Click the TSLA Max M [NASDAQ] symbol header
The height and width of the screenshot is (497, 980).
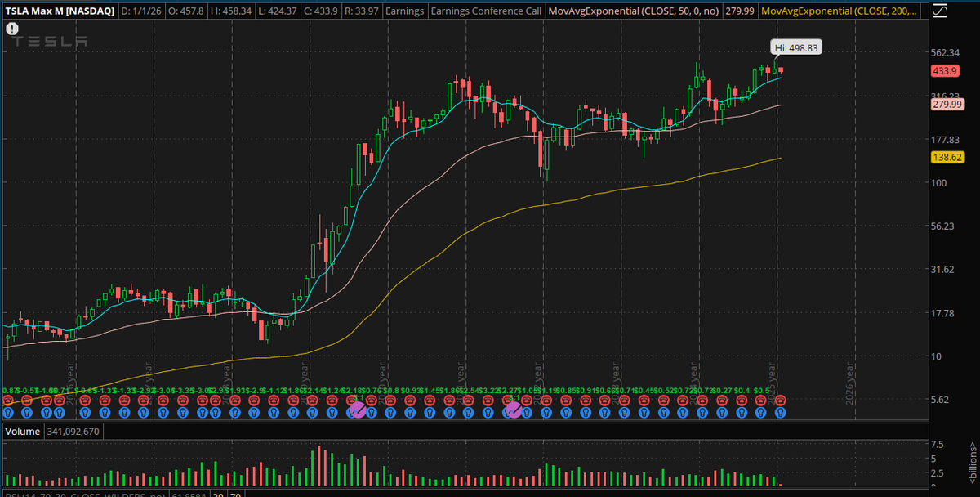[x=61, y=12]
